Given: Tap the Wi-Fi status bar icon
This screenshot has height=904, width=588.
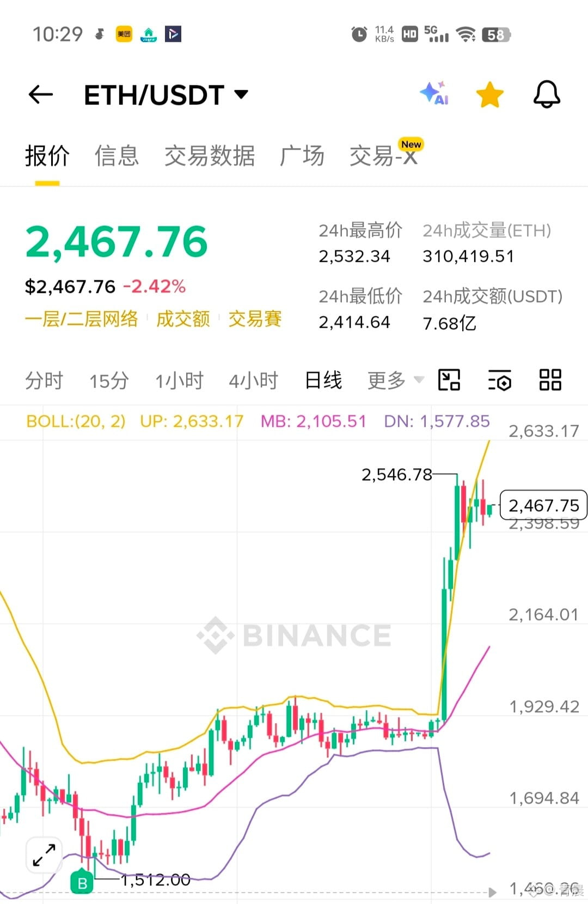Looking at the screenshot, I should tap(466, 34).
